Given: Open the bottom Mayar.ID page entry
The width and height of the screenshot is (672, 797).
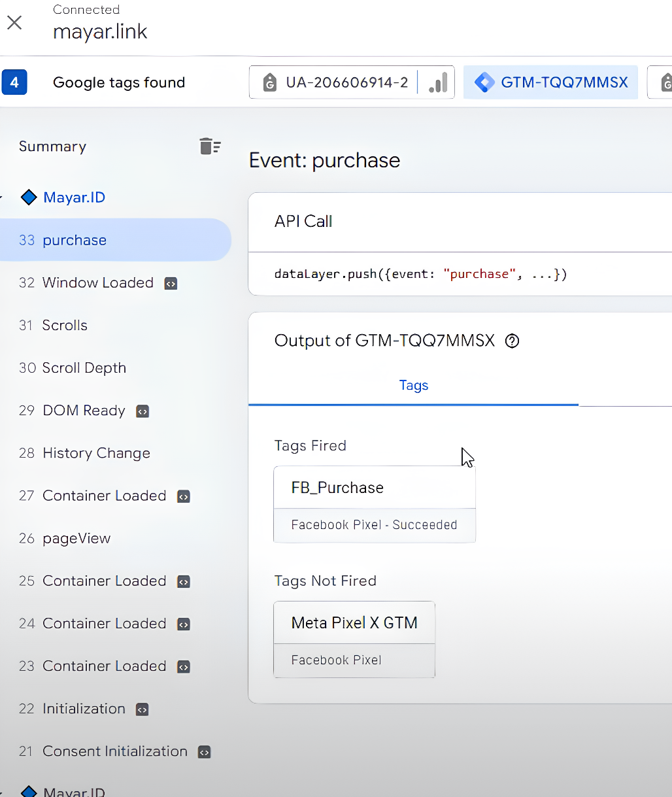Looking at the screenshot, I should click(x=74, y=792).
